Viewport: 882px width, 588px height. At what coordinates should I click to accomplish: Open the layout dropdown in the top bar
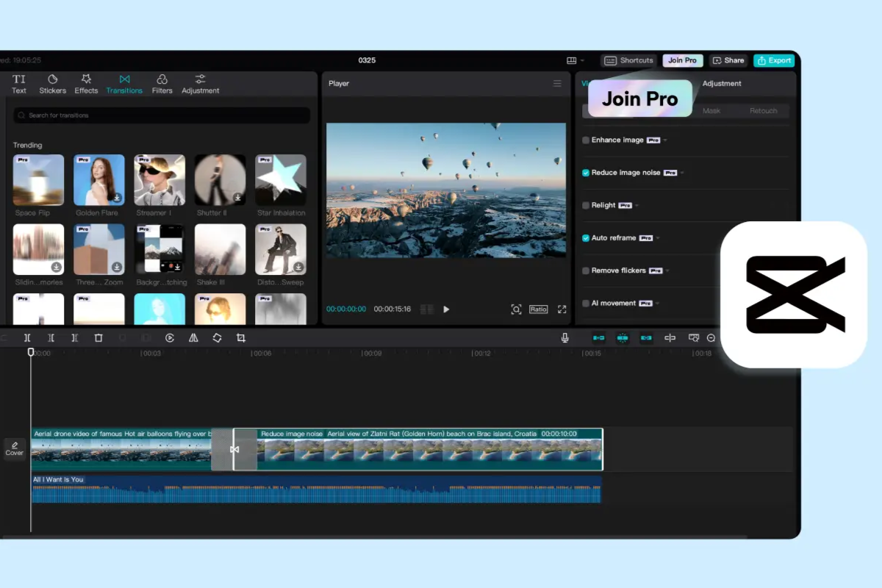[576, 61]
